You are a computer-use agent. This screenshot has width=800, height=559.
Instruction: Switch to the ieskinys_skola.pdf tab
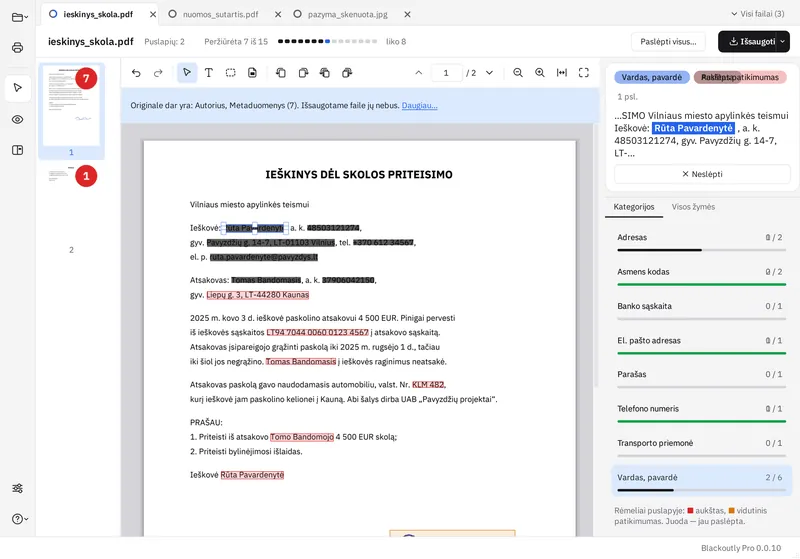tap(97, 14)
